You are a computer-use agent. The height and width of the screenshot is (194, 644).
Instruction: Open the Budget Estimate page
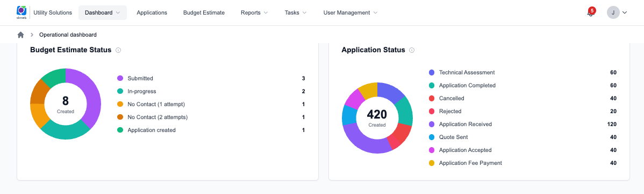204,13
